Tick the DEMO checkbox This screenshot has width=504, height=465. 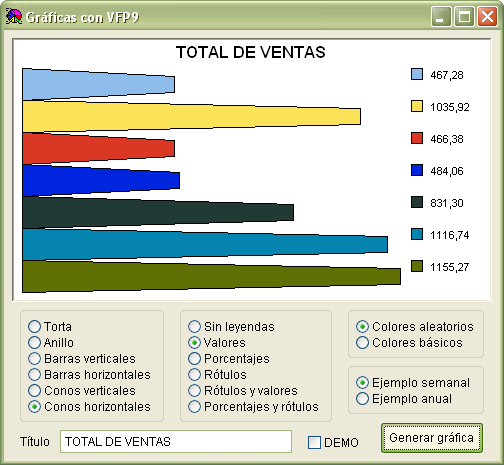(x=314, y=443)
